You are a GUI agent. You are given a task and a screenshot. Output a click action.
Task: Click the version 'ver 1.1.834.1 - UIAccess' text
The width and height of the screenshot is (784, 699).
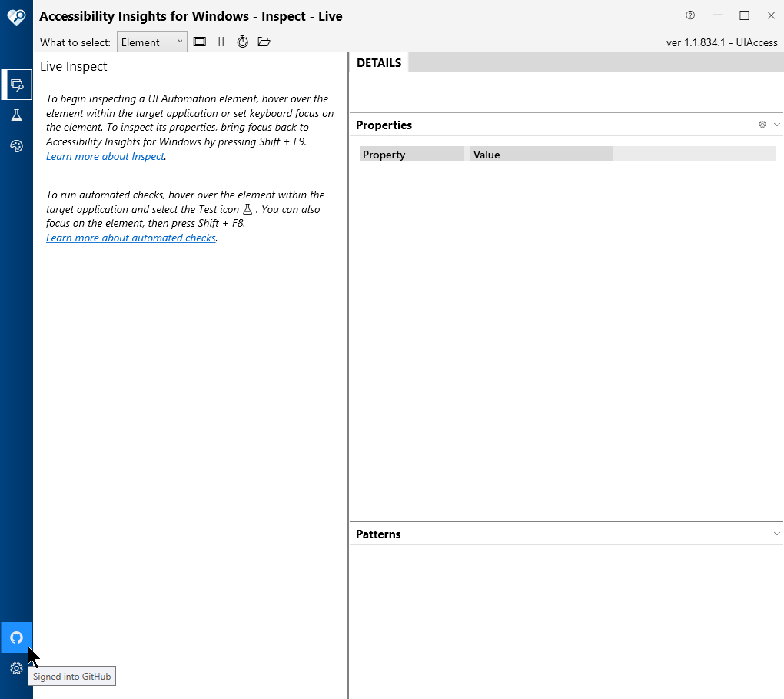(x=722, y=42)
